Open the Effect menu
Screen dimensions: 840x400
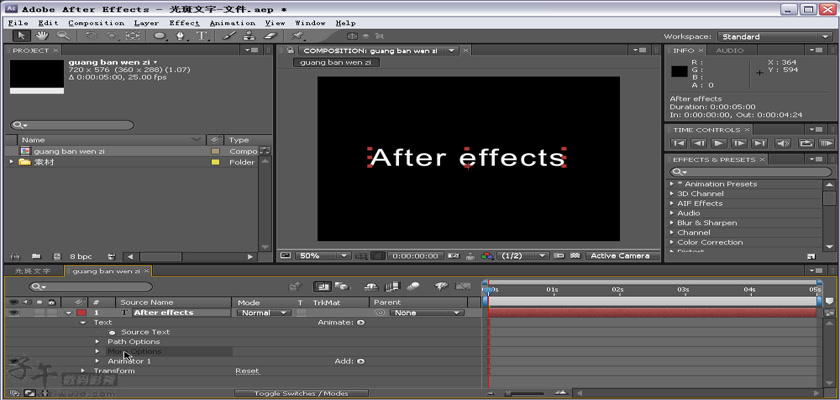click(x=184, y=23)
